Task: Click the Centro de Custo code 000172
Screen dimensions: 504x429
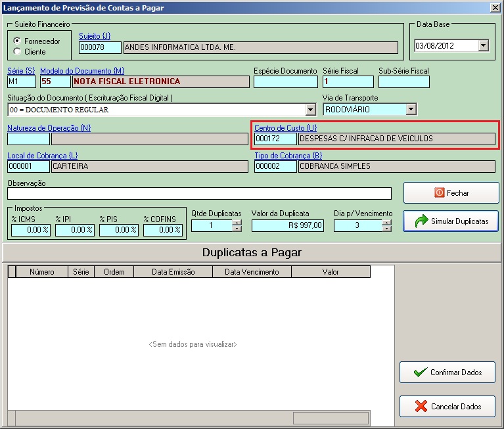Action: point(275,139)
